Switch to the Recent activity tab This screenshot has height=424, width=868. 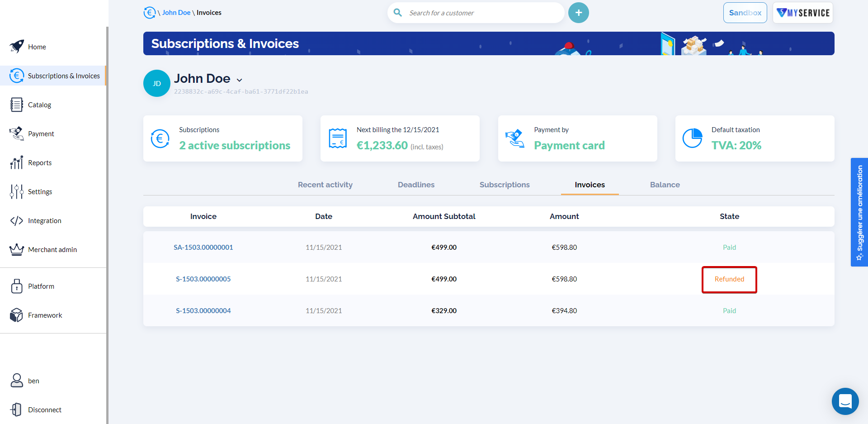point(325,185)
